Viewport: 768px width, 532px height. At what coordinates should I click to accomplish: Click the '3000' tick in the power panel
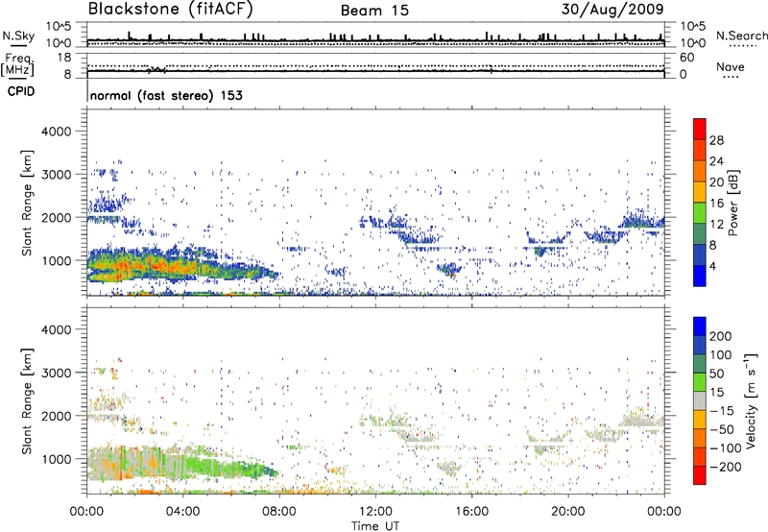57,175
